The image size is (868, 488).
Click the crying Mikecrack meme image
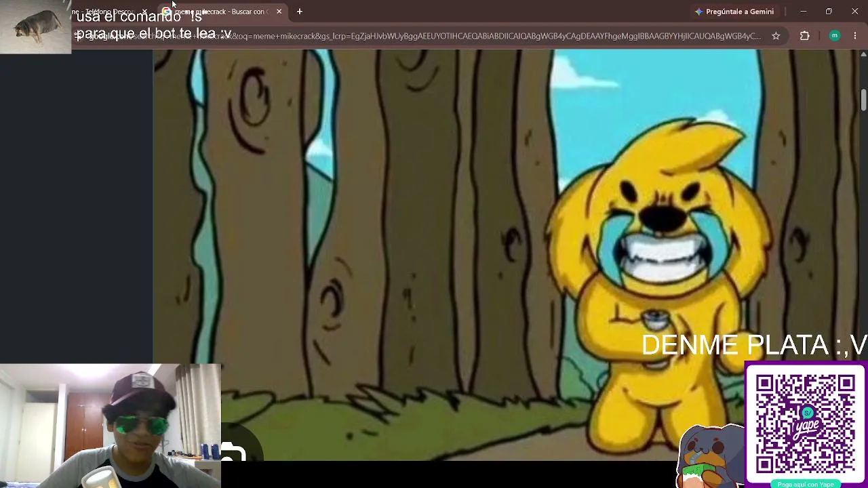(506, 255)
